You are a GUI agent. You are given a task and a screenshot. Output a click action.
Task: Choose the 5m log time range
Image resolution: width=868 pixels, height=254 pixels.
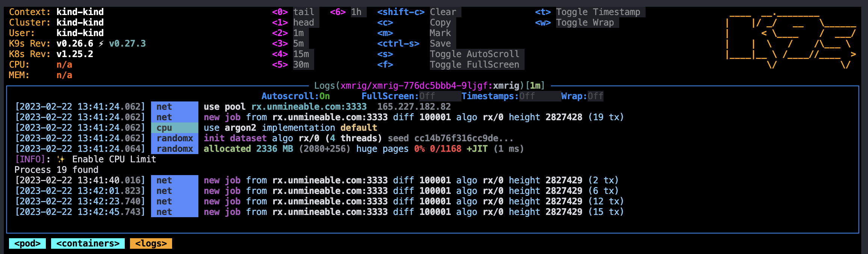(x=298, y=44)
